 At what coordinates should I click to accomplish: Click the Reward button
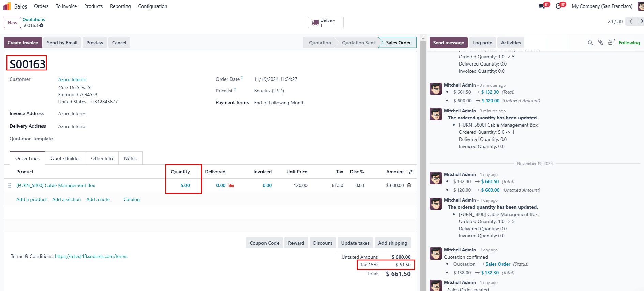tap(296, 243)
